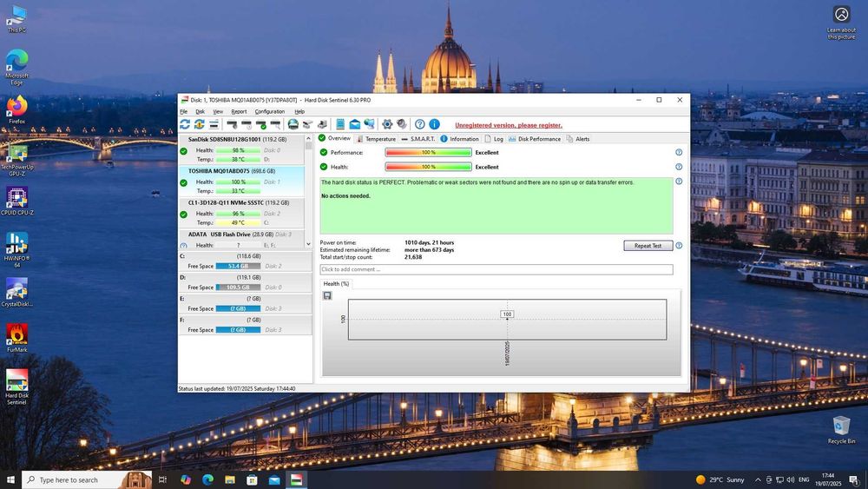The height and width of the screenshot is (489, 868).
Task: Click the envelope send-email toolbar icon
Action: [355, 124]
